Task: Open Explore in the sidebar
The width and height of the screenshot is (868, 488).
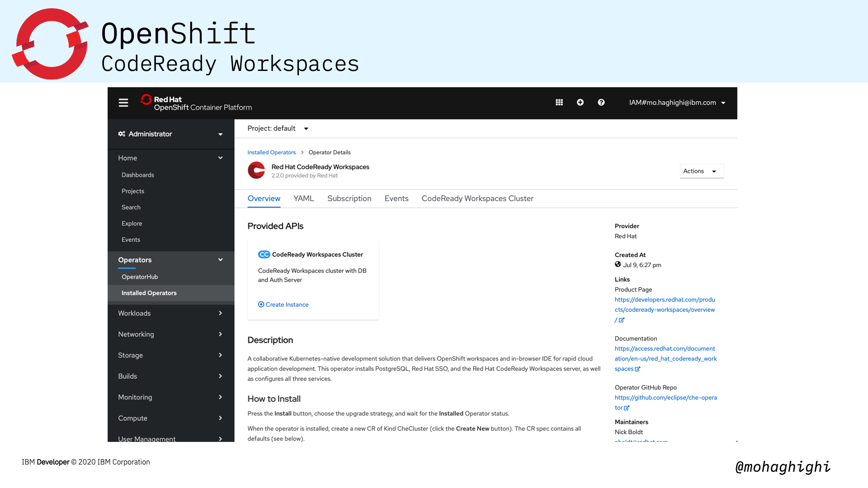Action: pos(132,224)
